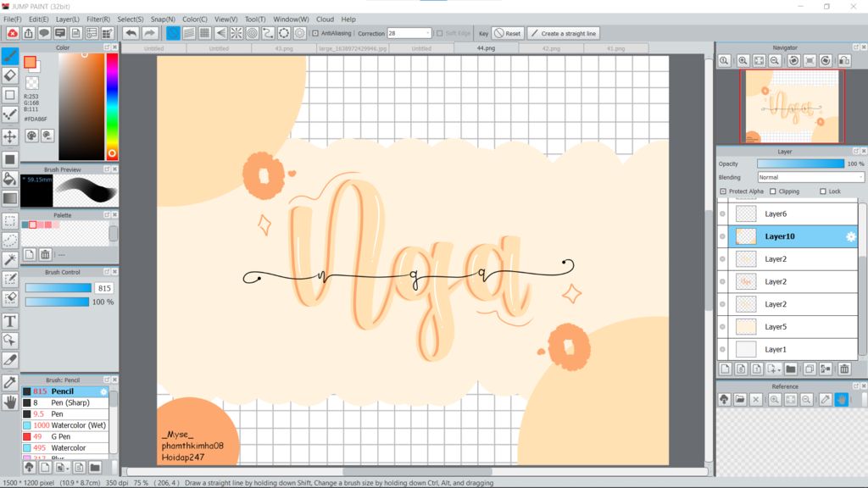
Task: Select the Bucket fill tool
Action: [x=10, y=178]
